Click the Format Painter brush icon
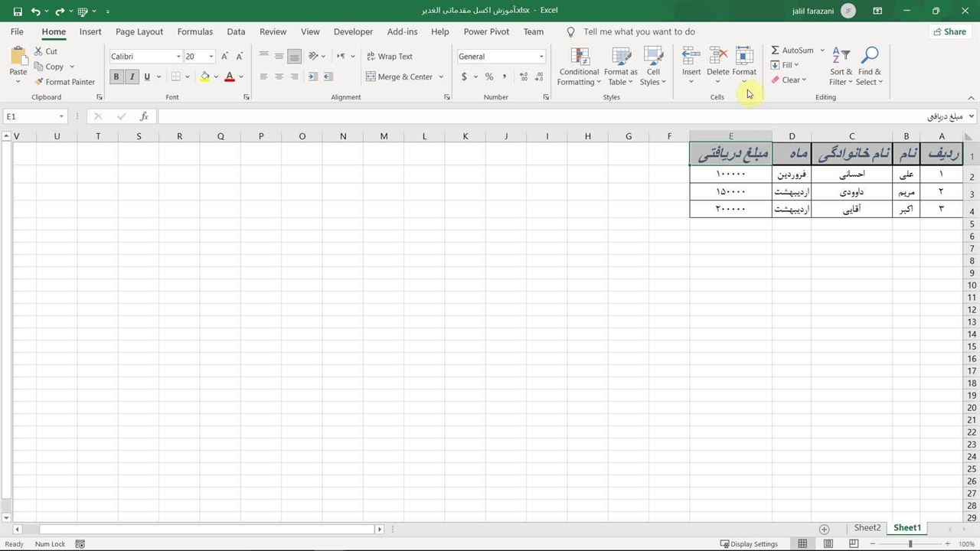The image size is (980, 551). 39,82
